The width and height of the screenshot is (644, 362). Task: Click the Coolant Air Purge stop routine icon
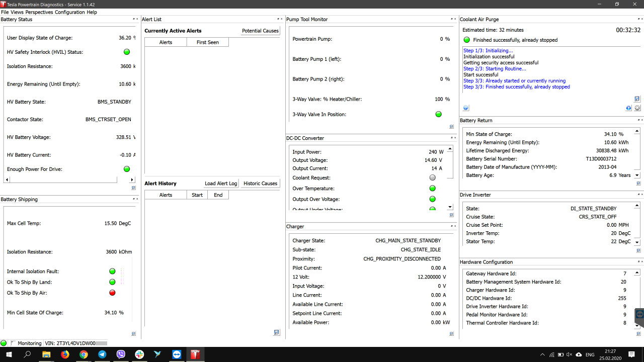[637, 108]
